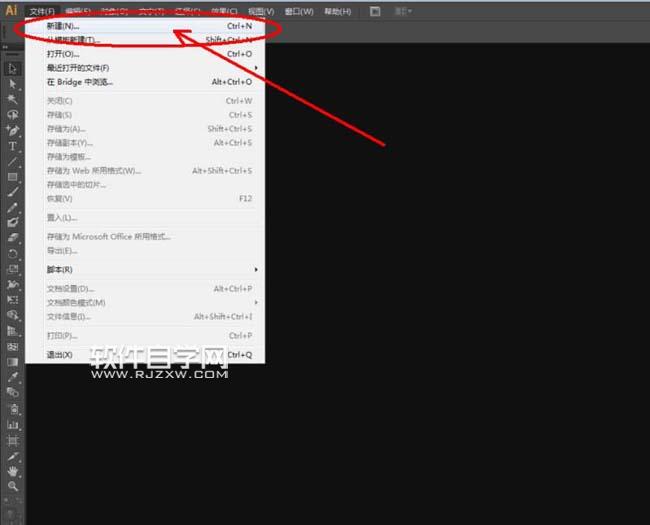Select the Shape Builder tool

[x=12, y=315]
